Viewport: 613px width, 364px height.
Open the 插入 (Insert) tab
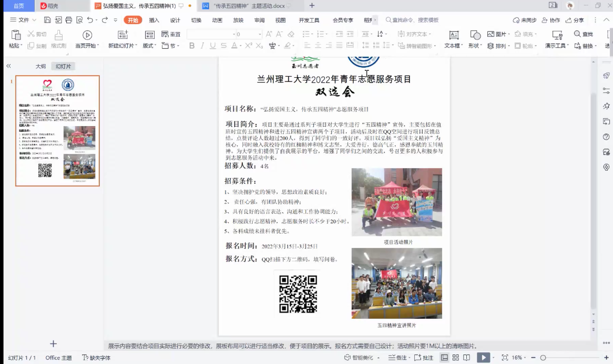point(154,20)
